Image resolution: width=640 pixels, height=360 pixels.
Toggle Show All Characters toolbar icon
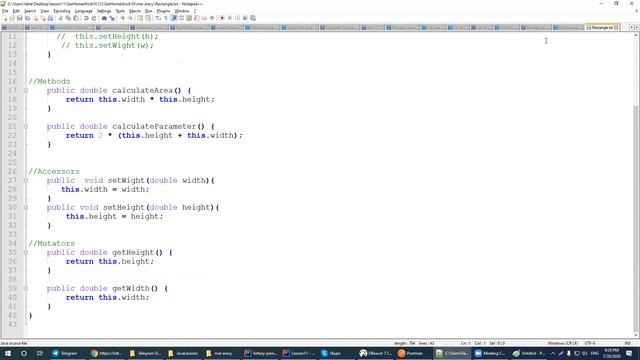tap(165, 18)
